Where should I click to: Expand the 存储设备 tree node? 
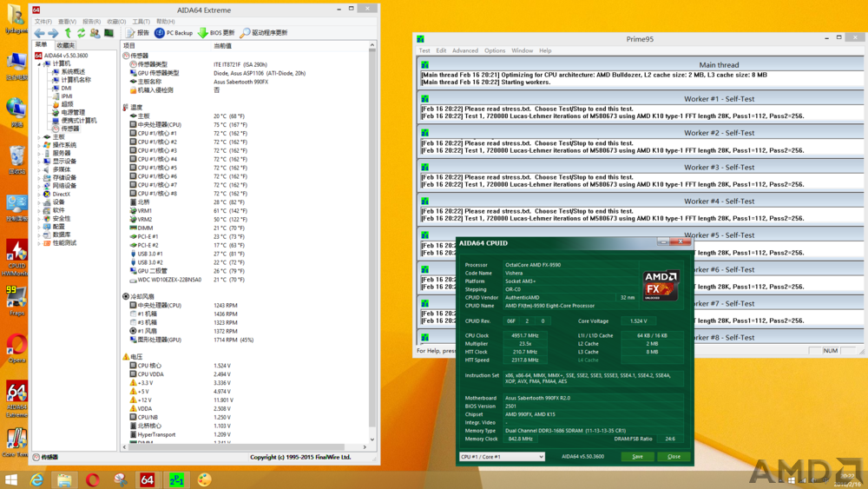pyautogui.click(x=39, y=178)
